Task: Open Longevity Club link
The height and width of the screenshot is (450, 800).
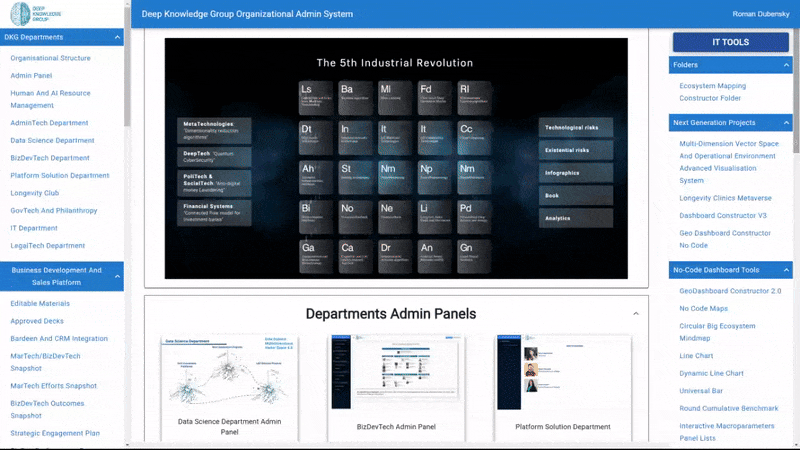Action: 35,193
